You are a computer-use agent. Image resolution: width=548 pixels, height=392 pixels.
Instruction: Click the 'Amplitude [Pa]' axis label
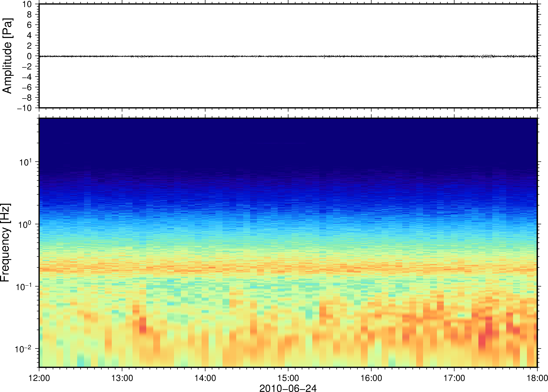(7, 56)
